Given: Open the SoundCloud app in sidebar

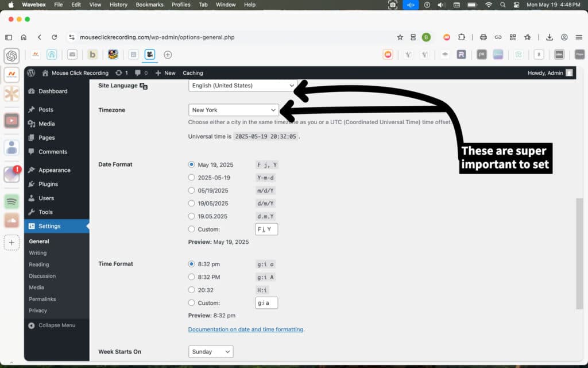Looking at the screenshot, I should 11,221.
